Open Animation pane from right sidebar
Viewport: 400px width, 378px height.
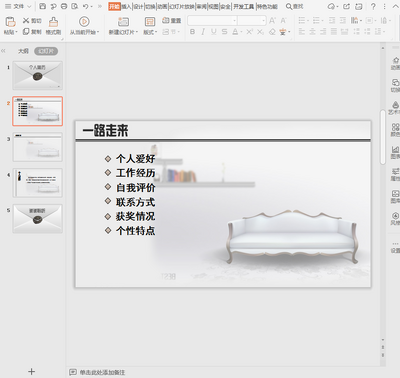(x=395, y=63)
